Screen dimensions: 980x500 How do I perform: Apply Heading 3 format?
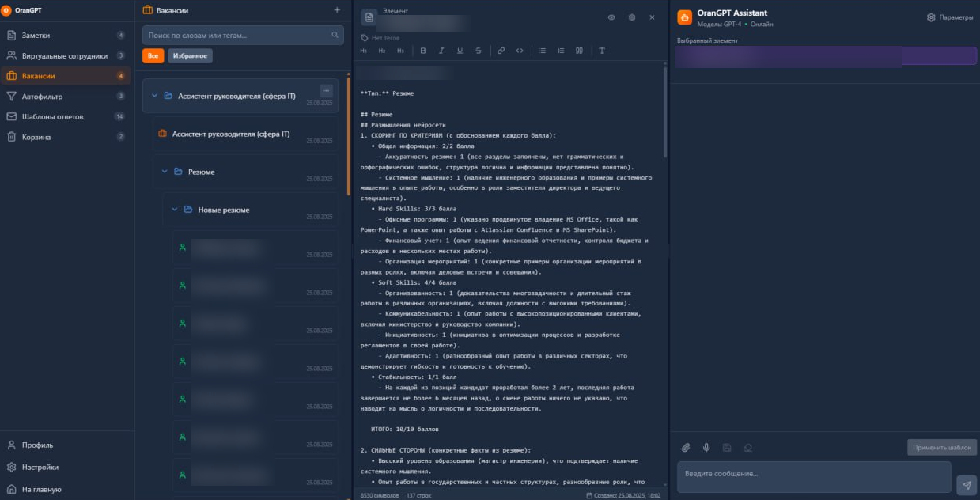pyautogui.click(x=400, y=51)
